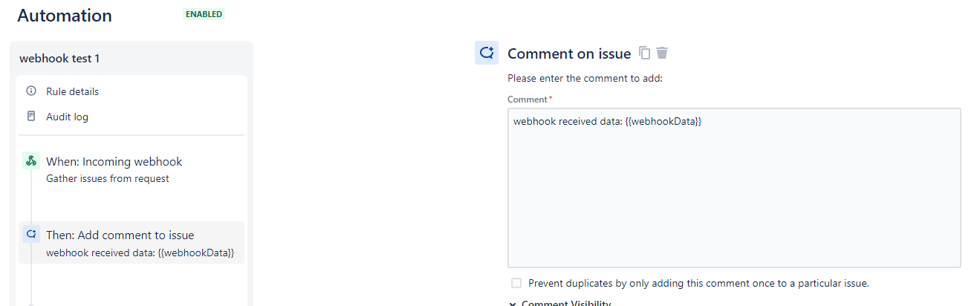Click the Add comment action icon in sidebar
Viewport: 980px width, 306px height.
[x=31, y=235]
